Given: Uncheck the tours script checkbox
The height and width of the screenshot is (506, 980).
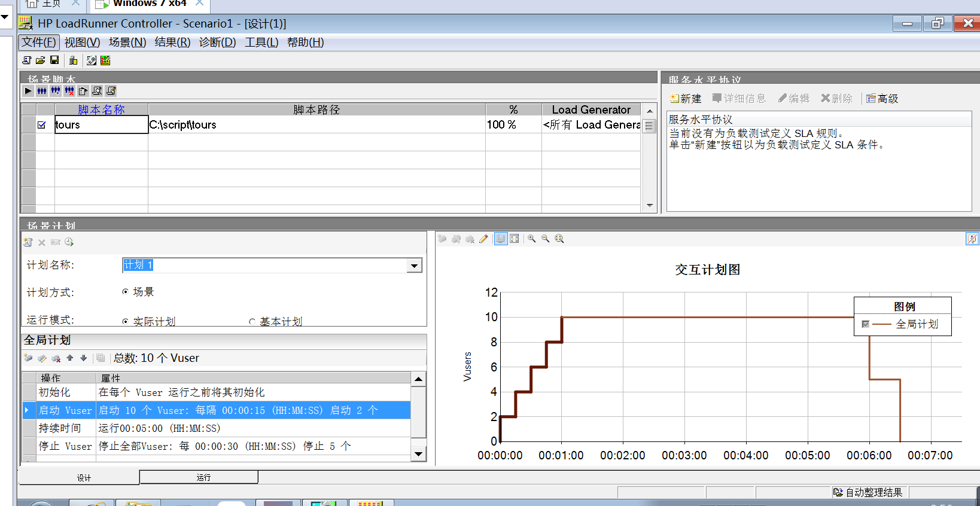Looking at the screenshot, I should (41, 125).
